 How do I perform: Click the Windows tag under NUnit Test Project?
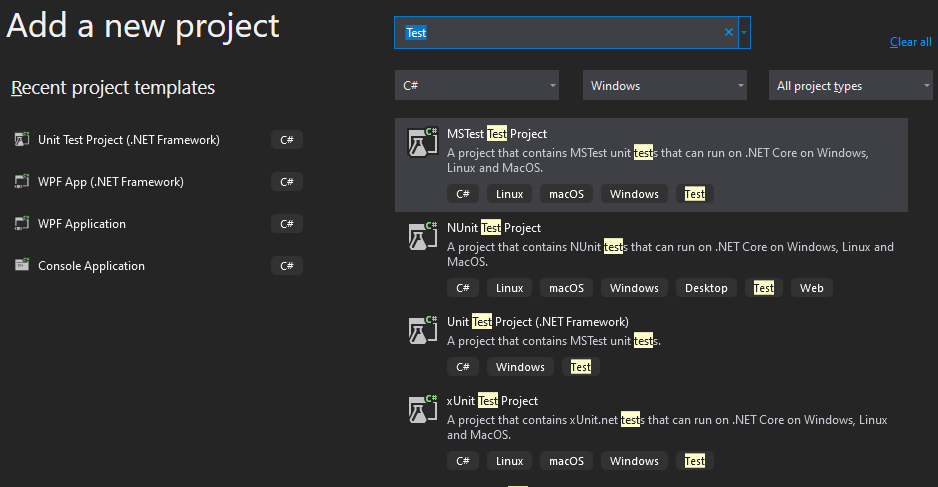click(634, 288)
